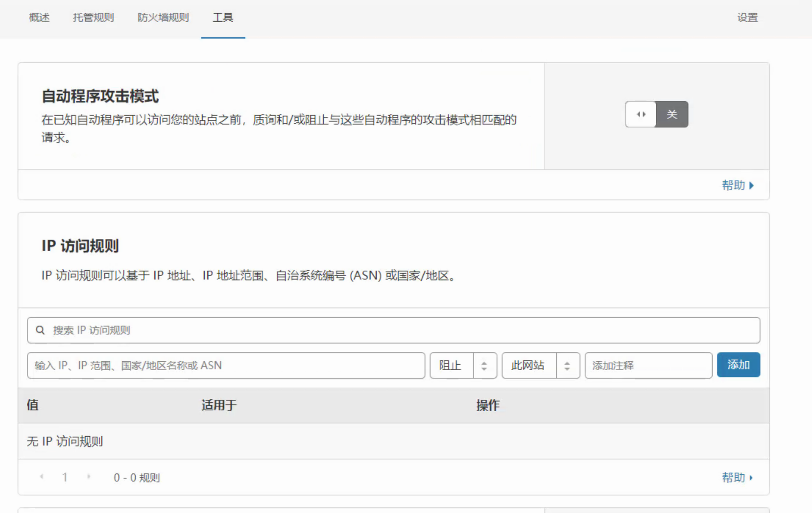
Task: Switch to the 概述 tab
Action: coord(39,18)
